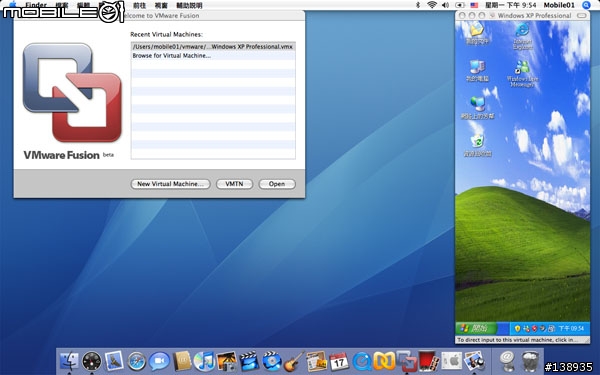Image resolution: width=600 pixels, height=375 pixels.
Task: Open the Trash in the Dock
Action: click(x=530, y=361)
